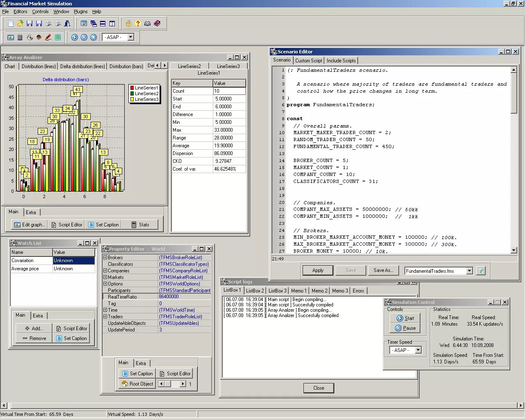Click the green refresh icon beside the FundamentalTraders.fms field
This screenshot has width=525, height=420.
point(481,271)
